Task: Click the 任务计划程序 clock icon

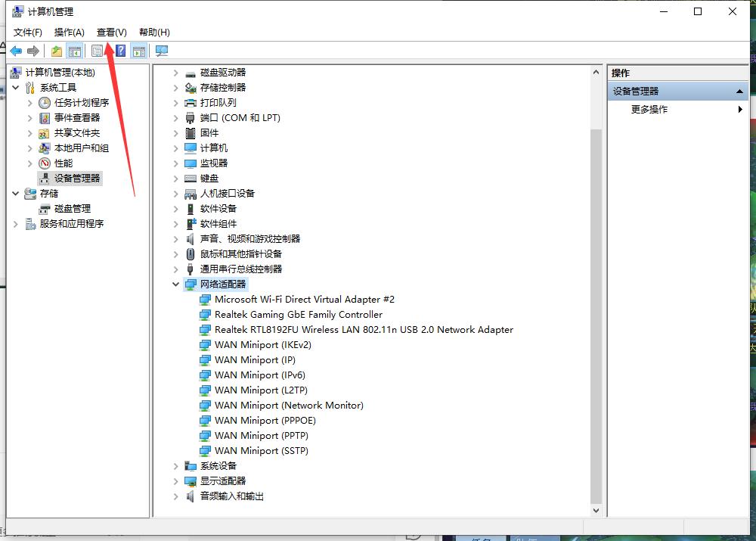Action: point(45,103)
